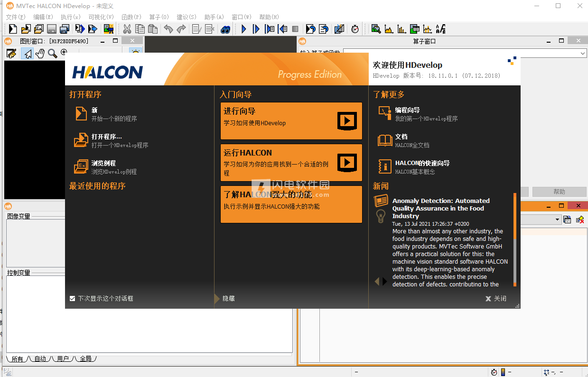
Task: Click the stopwatch timer icon
Action: click(x=355, y=29)
